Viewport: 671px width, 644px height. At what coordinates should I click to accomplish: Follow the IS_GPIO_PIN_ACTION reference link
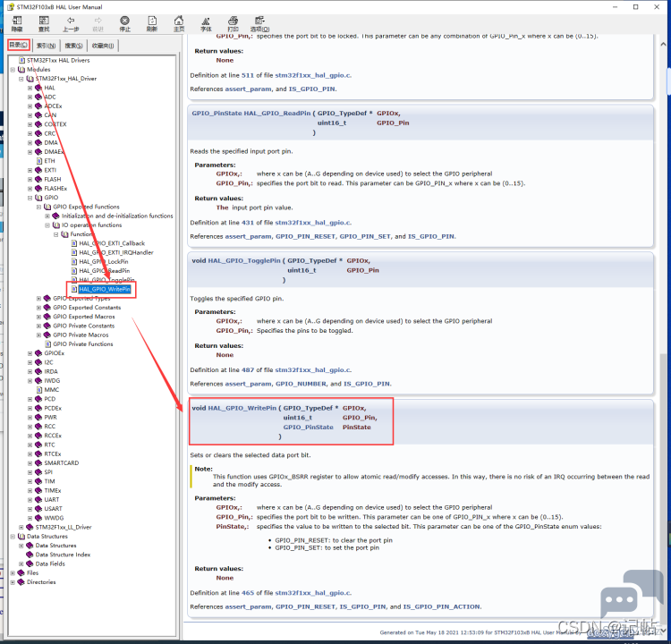[x=442, y=606]
